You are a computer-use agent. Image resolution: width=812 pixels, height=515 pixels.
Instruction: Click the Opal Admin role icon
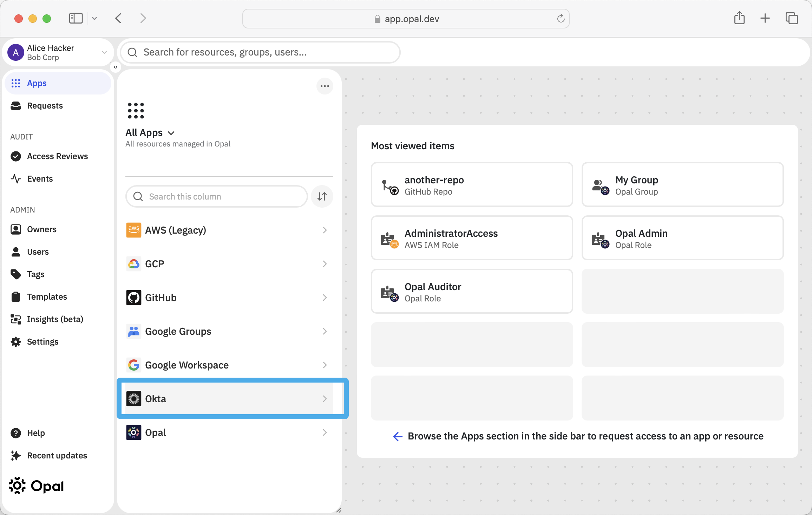click(601, 240)
